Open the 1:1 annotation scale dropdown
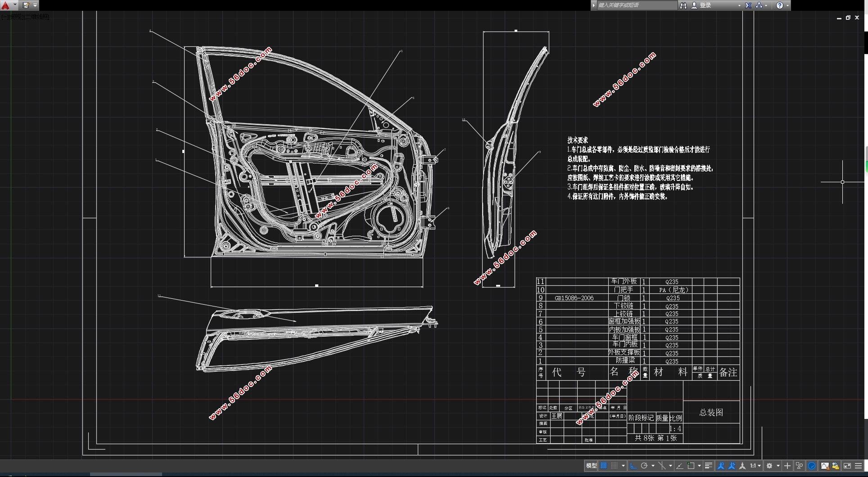 [755, 466]
